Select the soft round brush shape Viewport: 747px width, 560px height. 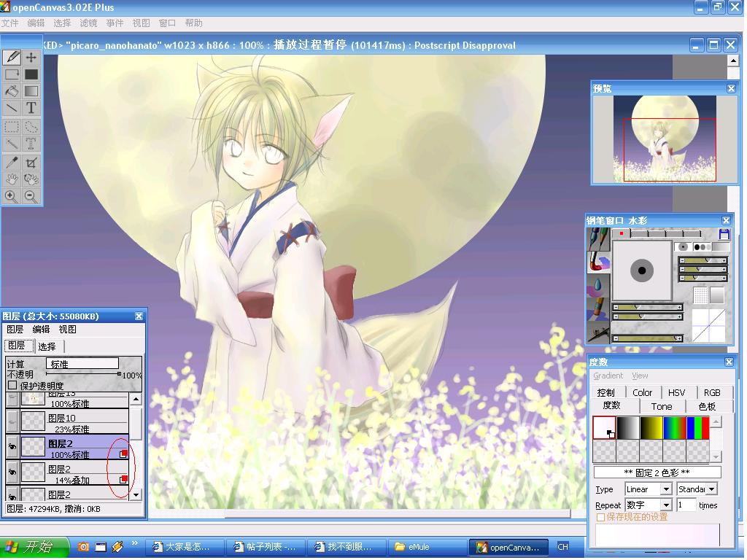683,246
